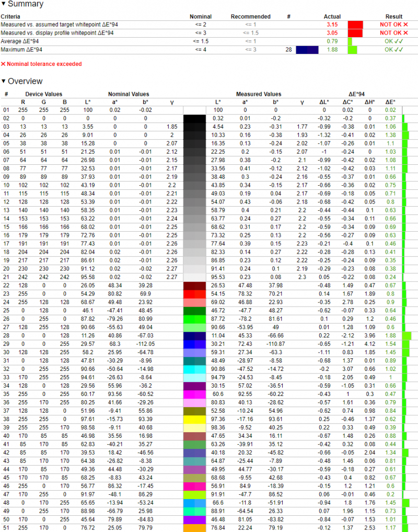Click the 'Nominal Values' header

tap(129, 94)
